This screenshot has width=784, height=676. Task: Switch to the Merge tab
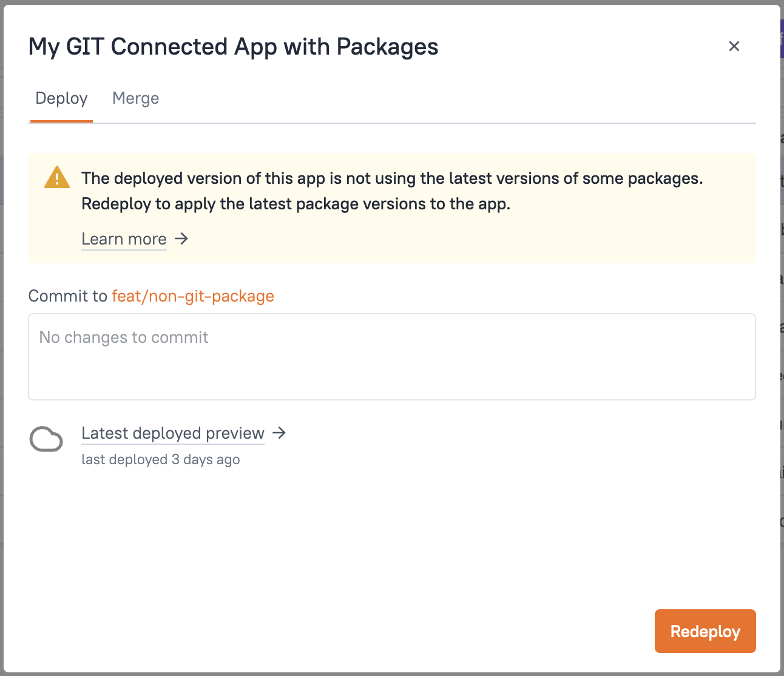[x=135, y=98]
